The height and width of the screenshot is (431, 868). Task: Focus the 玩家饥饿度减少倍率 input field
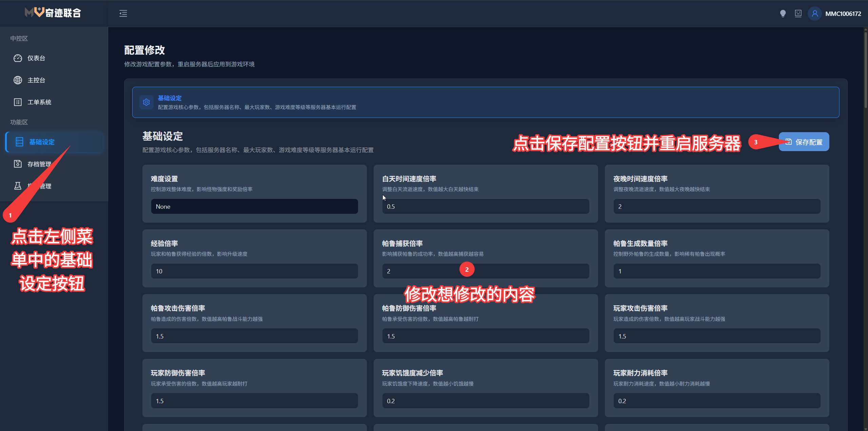click(x=486, y=401)
